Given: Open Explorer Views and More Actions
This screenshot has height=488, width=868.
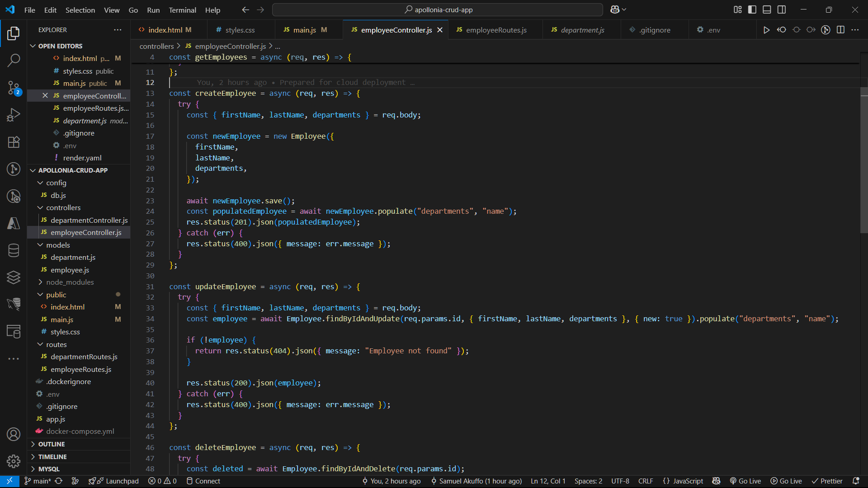Looking at the screenshot, I should click(118, 30).
